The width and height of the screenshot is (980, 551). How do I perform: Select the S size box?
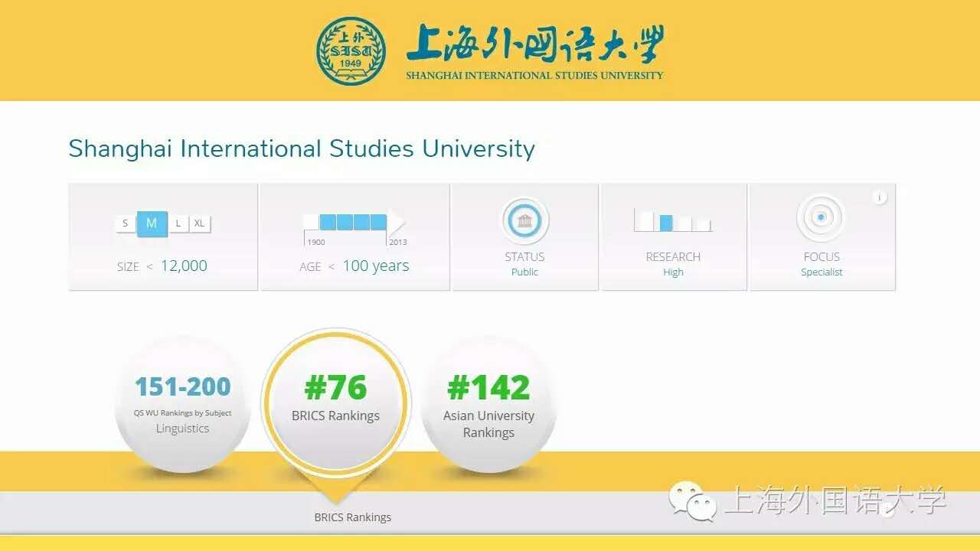(126, 223)
